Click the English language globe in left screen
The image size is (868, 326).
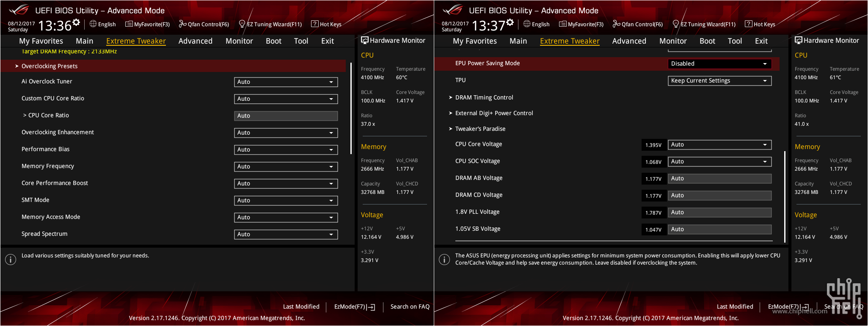pyautogui.click(x=93, y=24)
